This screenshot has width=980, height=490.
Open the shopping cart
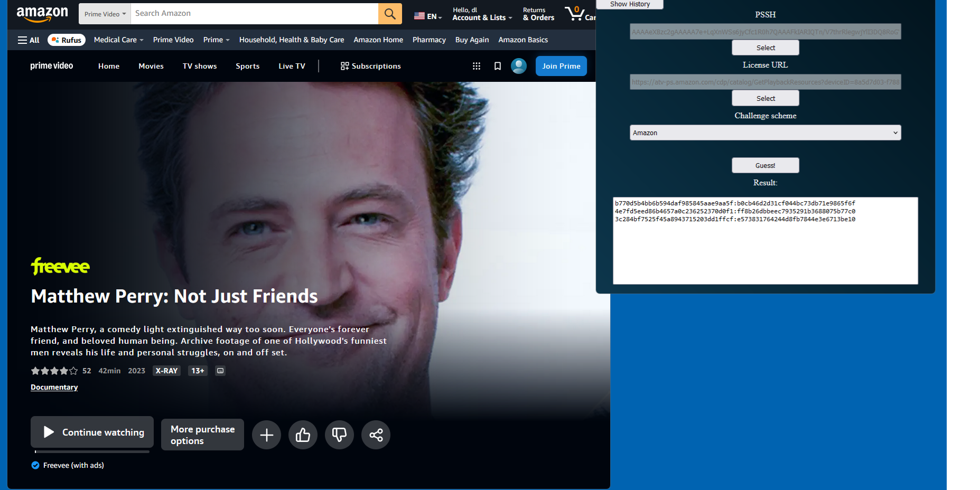[580, 14]
